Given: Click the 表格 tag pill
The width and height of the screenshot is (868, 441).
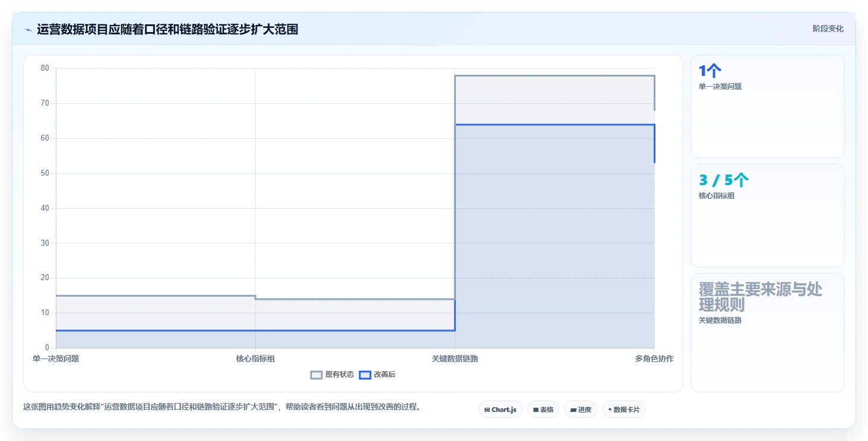Looking at the screenshot, I should (543, 410).
